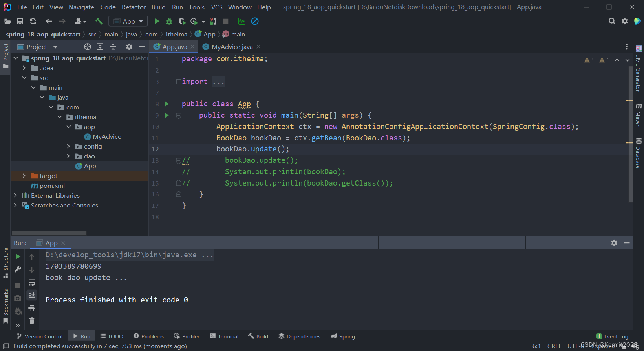Toggle Structure tool window side tab
The height and width of the screenshot is (351, 644).
click(x=5, y=263)
